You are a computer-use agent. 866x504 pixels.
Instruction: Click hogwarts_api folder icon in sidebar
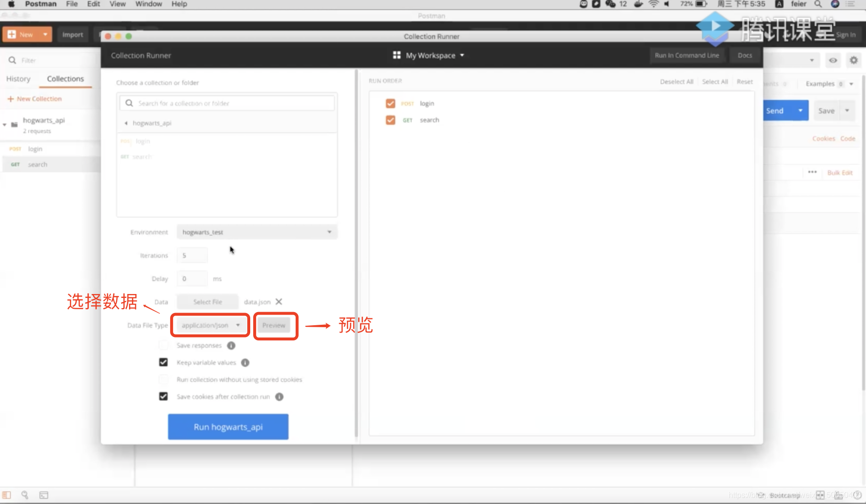tap(15, 125)
